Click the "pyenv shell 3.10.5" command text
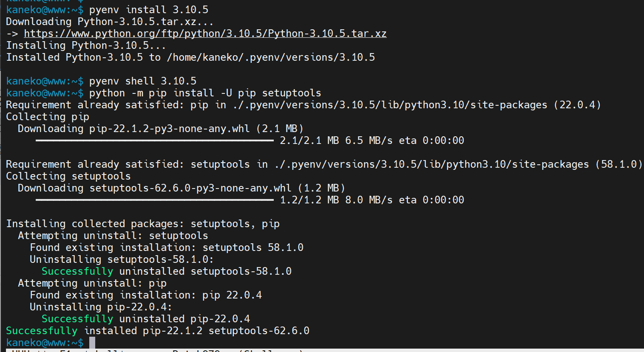Screen dimensions: 644x352 click(x=143, y=81)
